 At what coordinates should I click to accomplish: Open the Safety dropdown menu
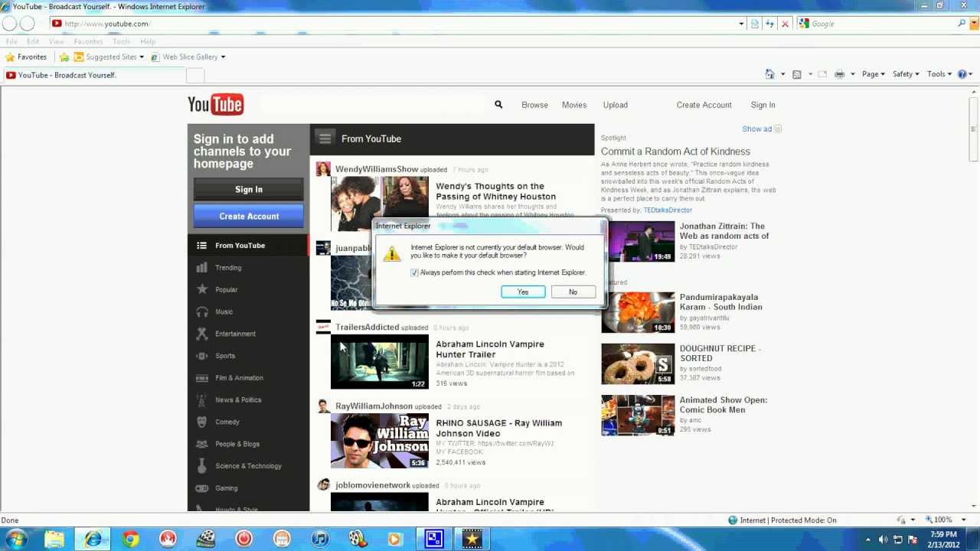906,74
